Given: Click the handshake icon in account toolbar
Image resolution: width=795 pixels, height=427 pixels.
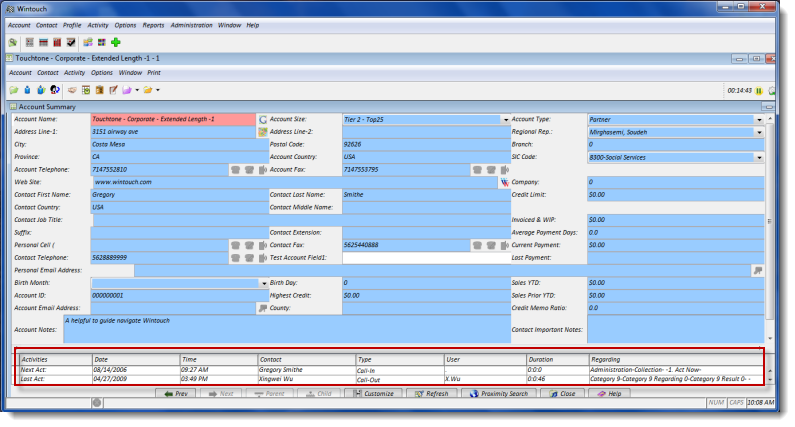Looking at the screenshot, I should (72, 90).
